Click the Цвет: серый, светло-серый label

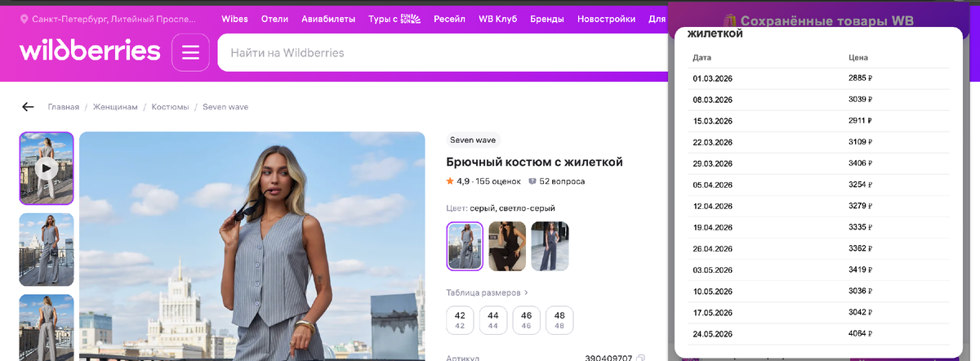pos(502,208)
